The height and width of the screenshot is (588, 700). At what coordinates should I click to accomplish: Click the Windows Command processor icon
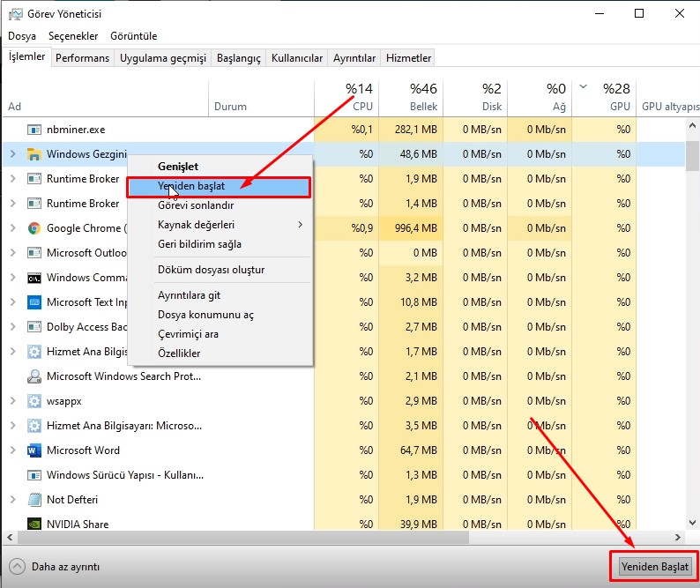(34, 278)
